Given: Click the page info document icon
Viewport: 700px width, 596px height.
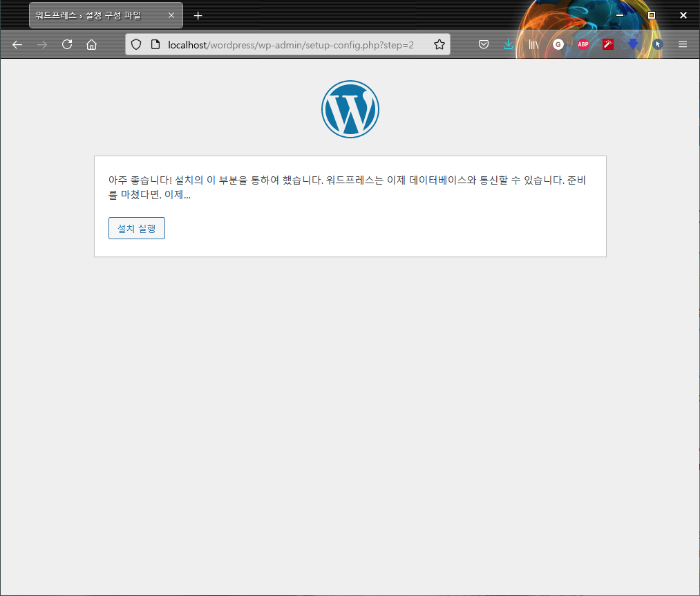Looking at the screenshot, I should 155,45.
